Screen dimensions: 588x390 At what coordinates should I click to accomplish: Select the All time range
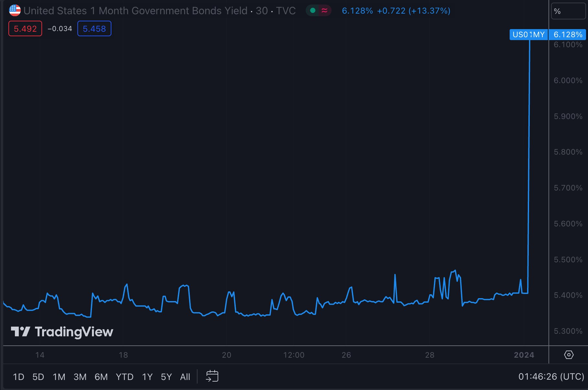(x=185, y=377)
